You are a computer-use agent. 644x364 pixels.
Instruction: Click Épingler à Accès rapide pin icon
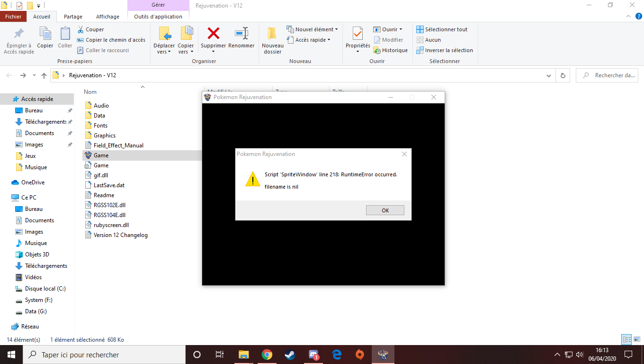click(19, 34)
